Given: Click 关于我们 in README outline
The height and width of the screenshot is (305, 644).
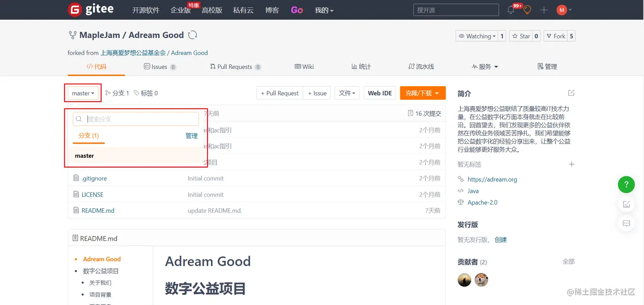Looking at the screenshot, I should pyautogui.click(x=100, y=283).
